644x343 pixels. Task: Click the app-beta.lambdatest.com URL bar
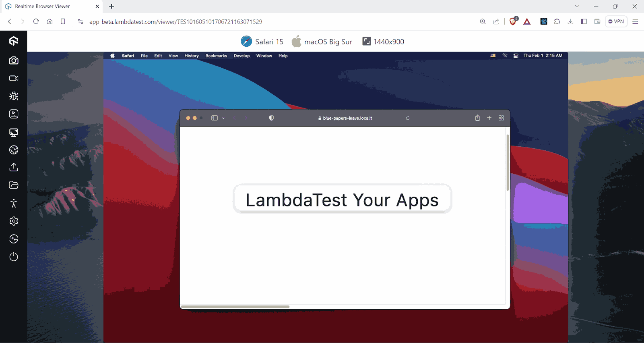175,22
